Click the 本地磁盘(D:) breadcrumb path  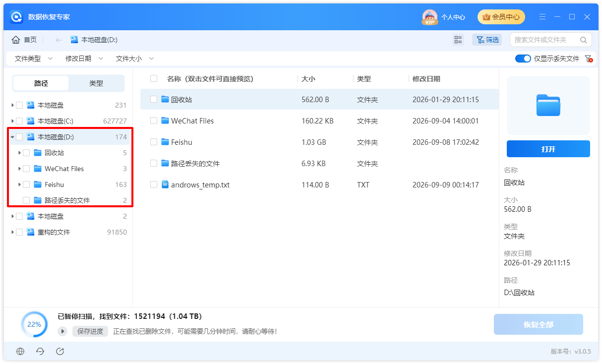[x=99, y=40]
